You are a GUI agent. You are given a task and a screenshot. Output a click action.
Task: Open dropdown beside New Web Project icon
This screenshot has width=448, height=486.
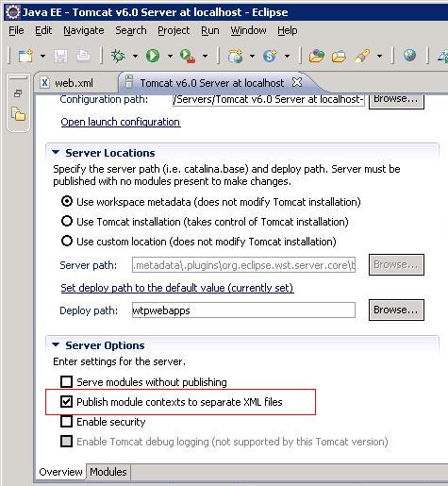[x=252, y=57]
